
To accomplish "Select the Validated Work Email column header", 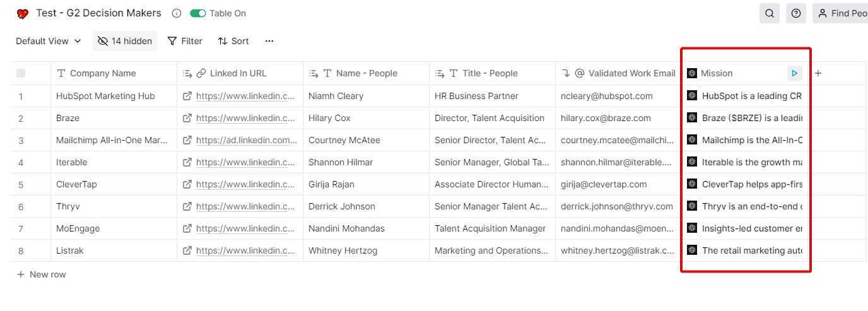I will pos(631,73).
